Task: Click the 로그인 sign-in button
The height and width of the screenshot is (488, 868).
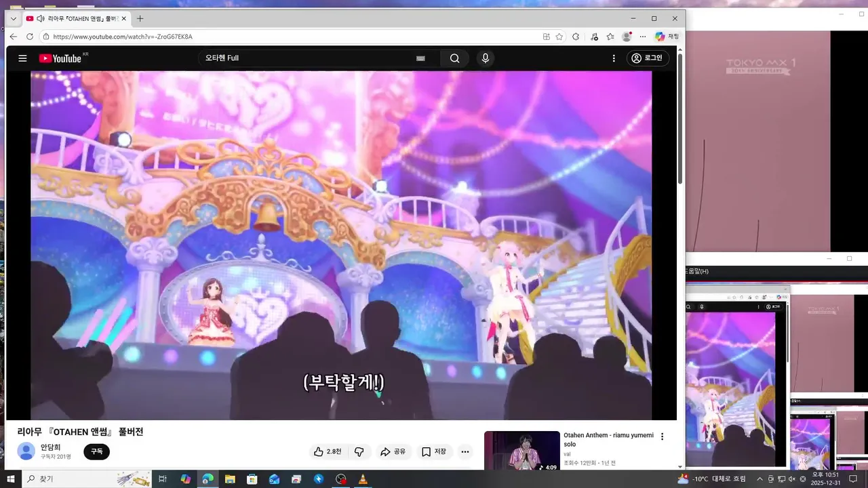Action: [648, 58]
